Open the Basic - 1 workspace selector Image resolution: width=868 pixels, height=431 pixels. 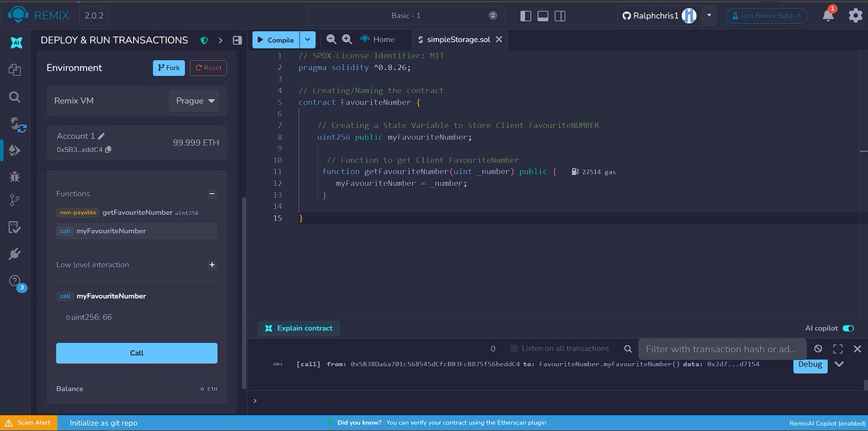(x=405, y=15)
